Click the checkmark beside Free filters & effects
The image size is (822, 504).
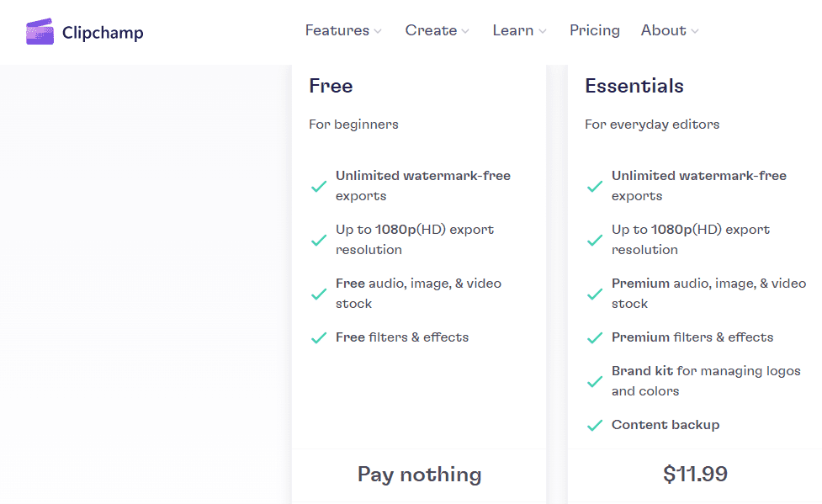(319, 337)
